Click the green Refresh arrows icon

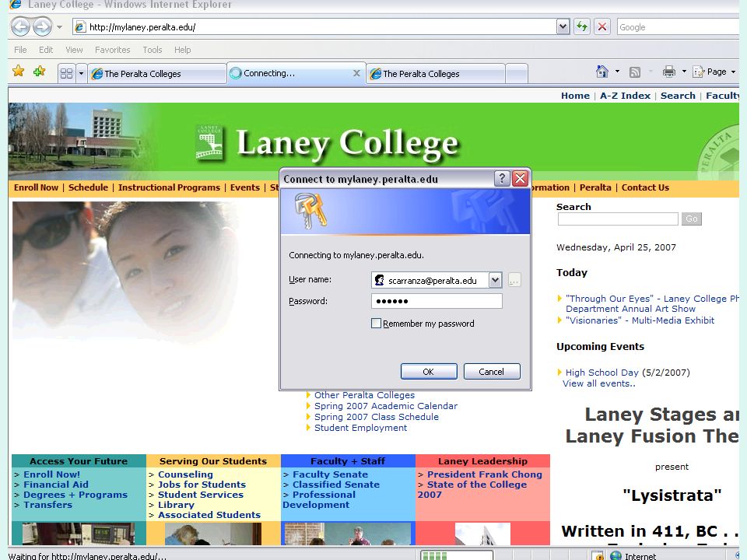click(x=582, y=26)
